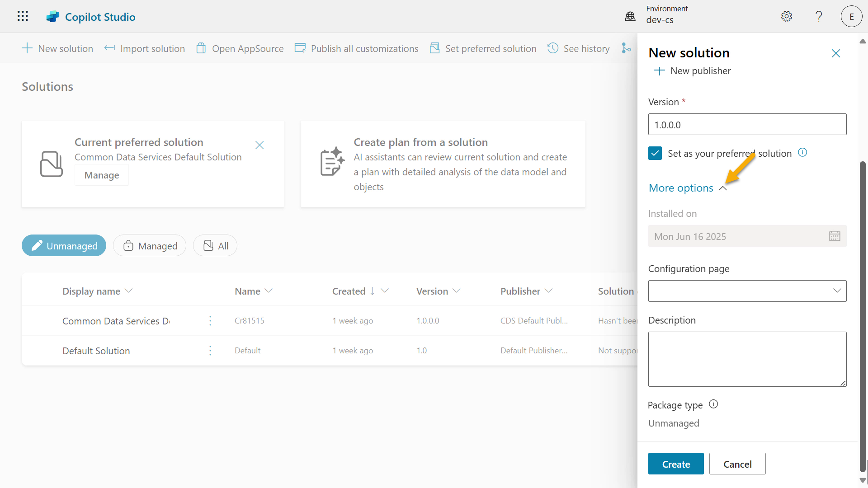The height and width of the screenshot is (488, 868).
Task: Open the Configuration page dropdown
Action: (747, 291)
